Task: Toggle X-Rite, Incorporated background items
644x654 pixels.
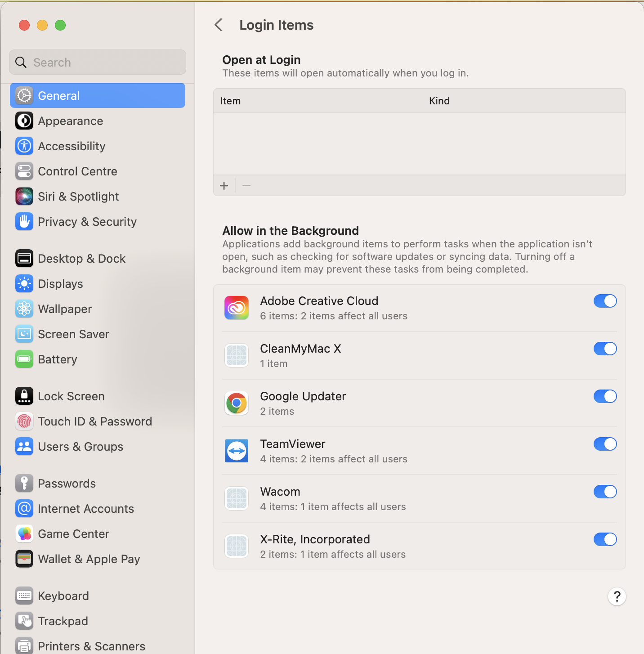Action: (605, 539)
